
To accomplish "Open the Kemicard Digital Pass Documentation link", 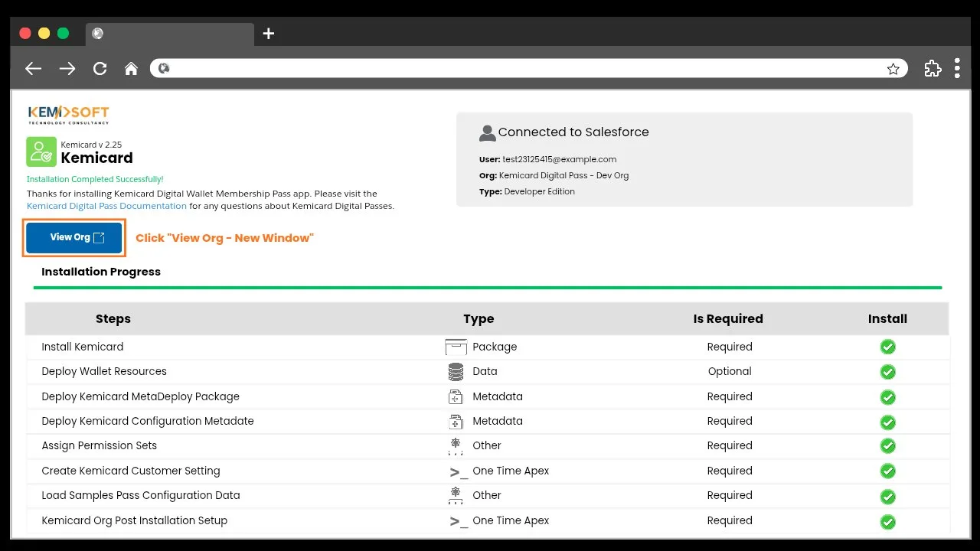I will [x=106, y=206].
